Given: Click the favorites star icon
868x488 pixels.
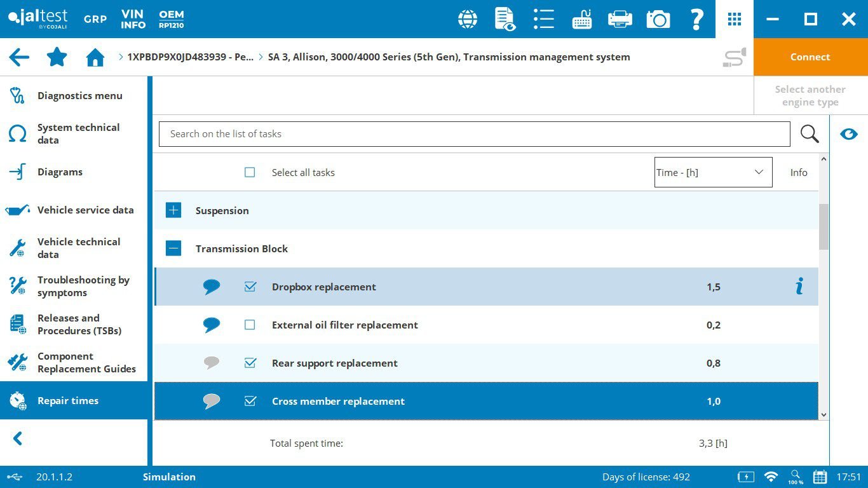Looking at the screenshot, I should click(x=57, y=57).
